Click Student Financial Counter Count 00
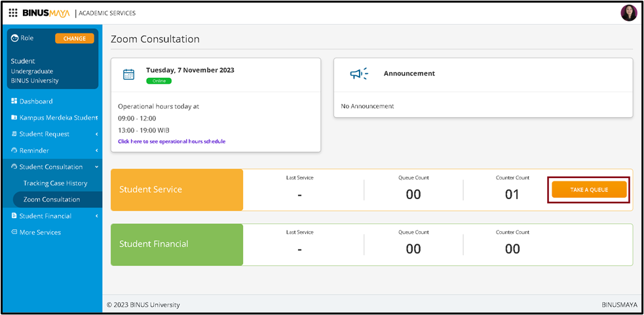 (x=512, y=249)
